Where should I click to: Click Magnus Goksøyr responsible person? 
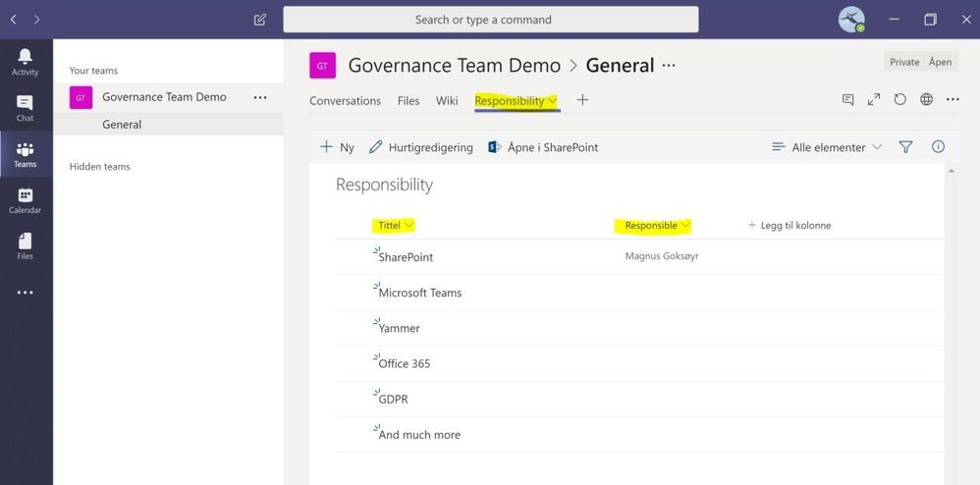tap(662, 256)
